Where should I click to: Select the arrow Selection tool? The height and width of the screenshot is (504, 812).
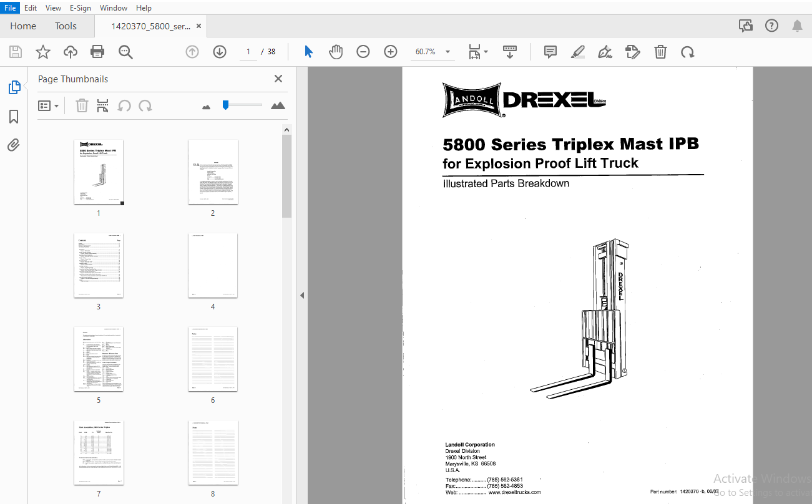click(308, 52)
